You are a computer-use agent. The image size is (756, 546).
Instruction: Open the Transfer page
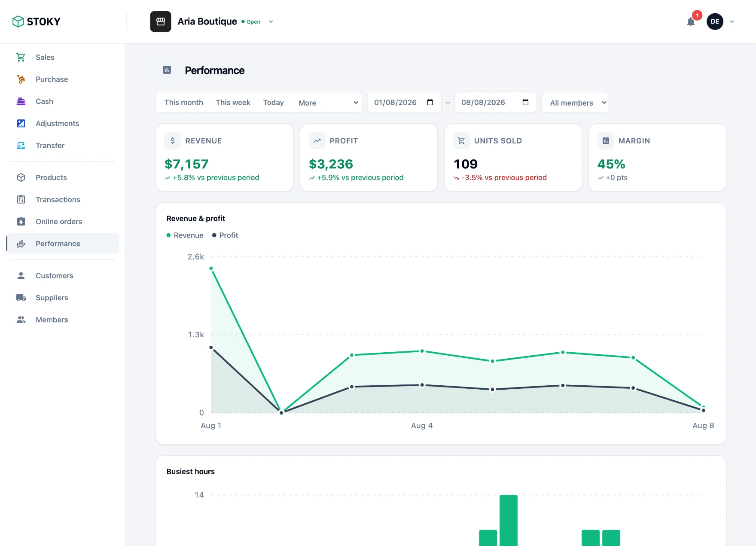[x=63, y=145]
